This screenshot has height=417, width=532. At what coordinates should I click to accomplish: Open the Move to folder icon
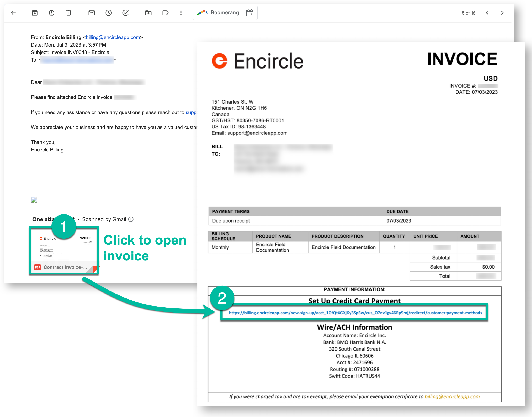148,13
